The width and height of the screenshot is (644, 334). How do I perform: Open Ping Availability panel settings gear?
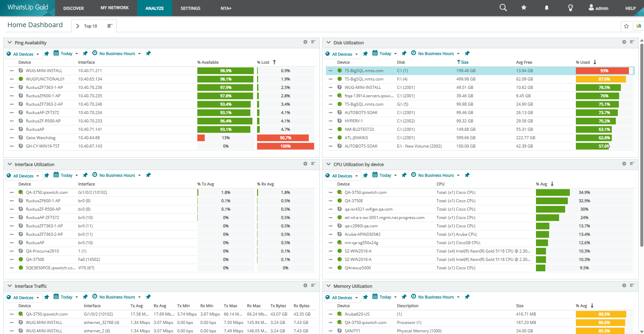point(305,42)
